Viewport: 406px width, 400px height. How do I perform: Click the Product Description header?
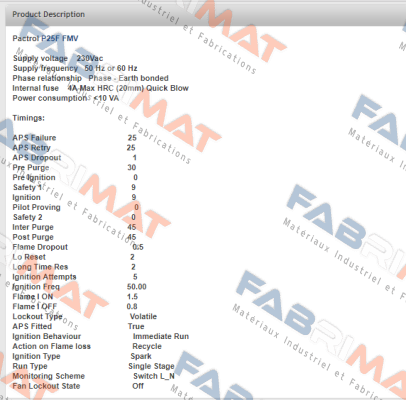(49, 14)
